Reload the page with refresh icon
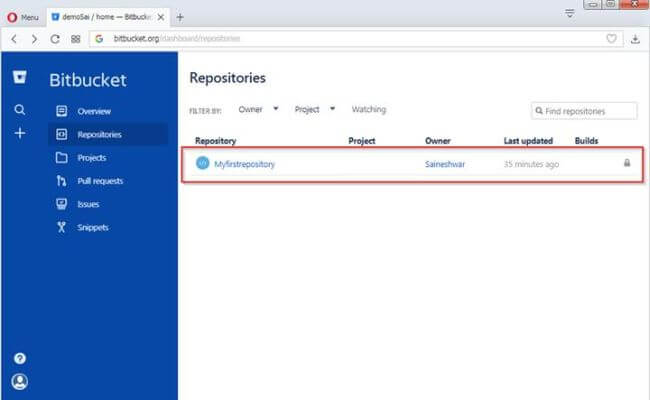 [x=55, y=39]
